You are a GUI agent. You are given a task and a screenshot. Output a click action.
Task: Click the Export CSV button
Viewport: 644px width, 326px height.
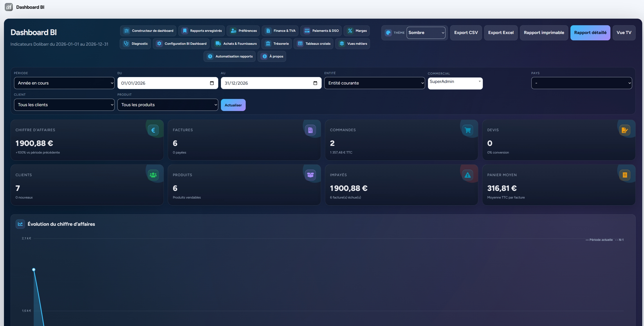tap(466, 33)
